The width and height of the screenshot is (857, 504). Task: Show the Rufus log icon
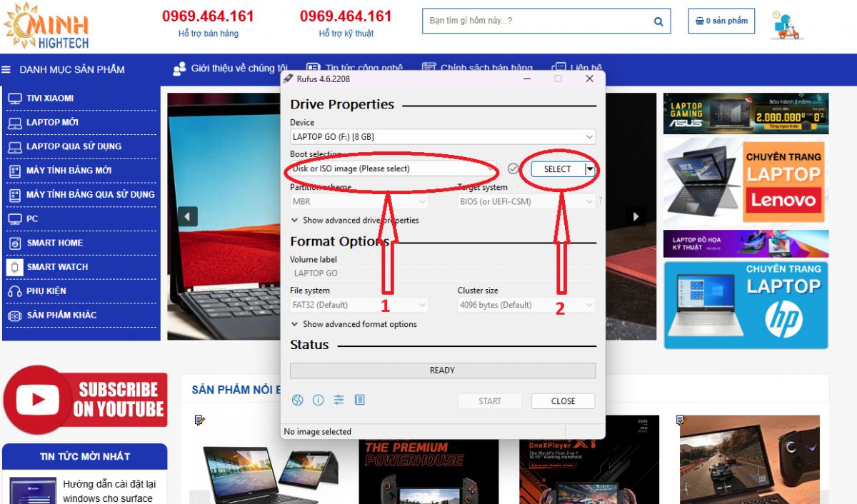[360, 400]
